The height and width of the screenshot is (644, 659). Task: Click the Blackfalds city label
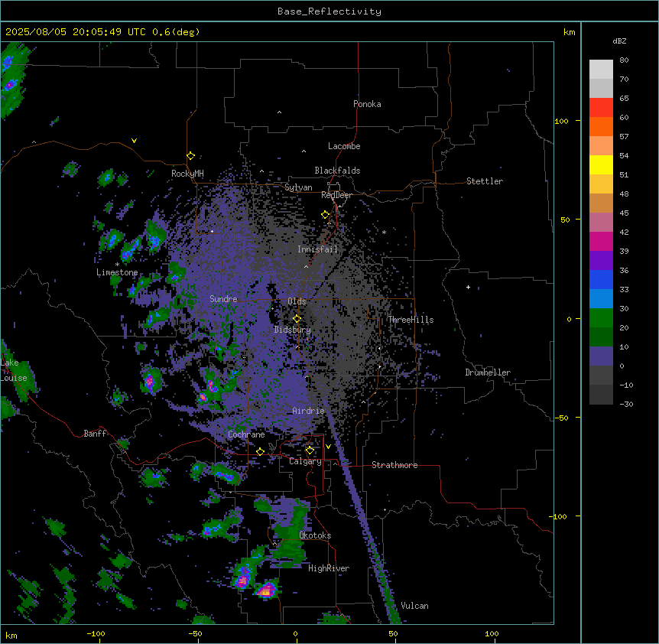pyautogui.click(x=337, y=171)
